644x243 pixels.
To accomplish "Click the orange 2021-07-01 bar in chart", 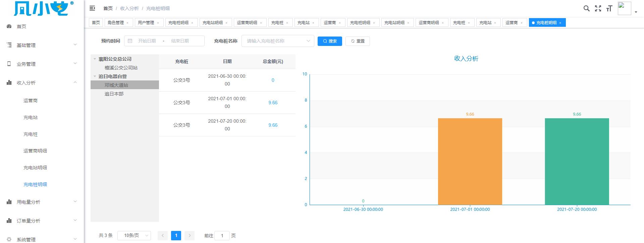I will (470, 162).
